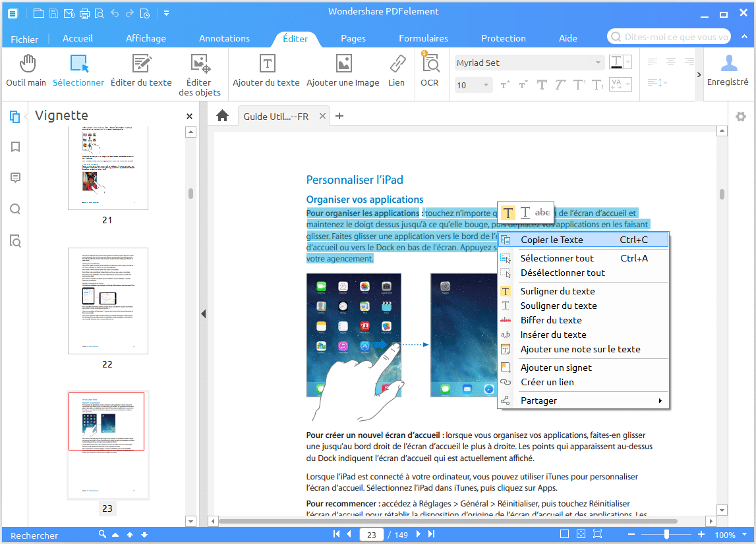Expand the ribbon overflow arrow

tap(699, 74)
